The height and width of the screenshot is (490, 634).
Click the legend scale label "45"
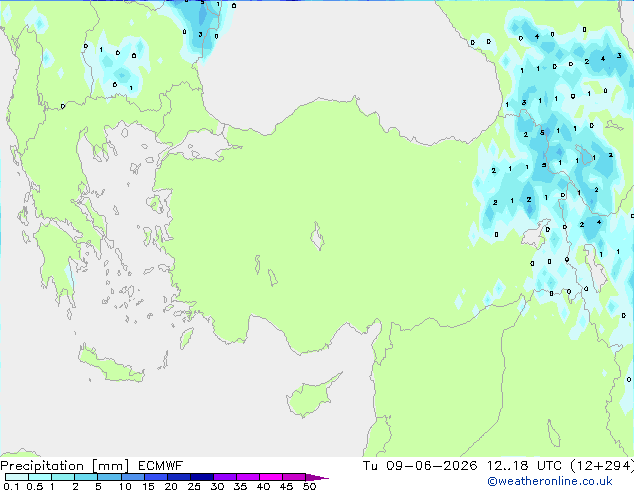(286, 486)
